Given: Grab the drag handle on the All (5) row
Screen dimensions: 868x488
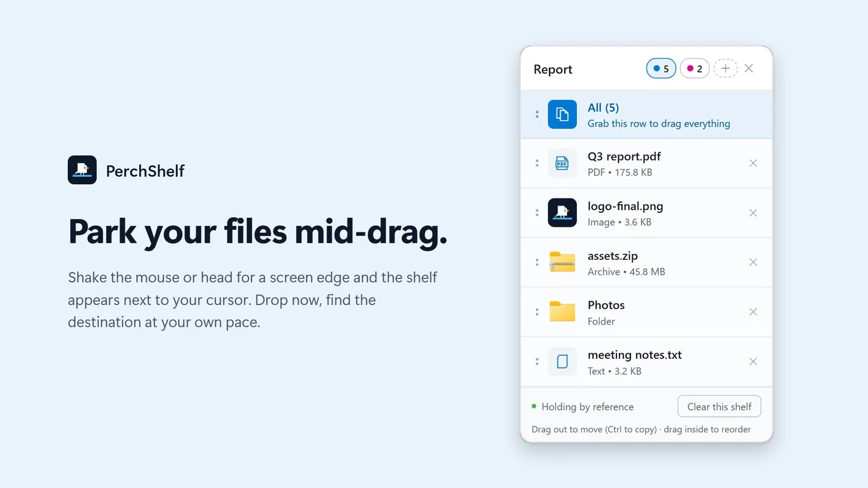Looking at the screenshot, I should (x=537, y=114).
